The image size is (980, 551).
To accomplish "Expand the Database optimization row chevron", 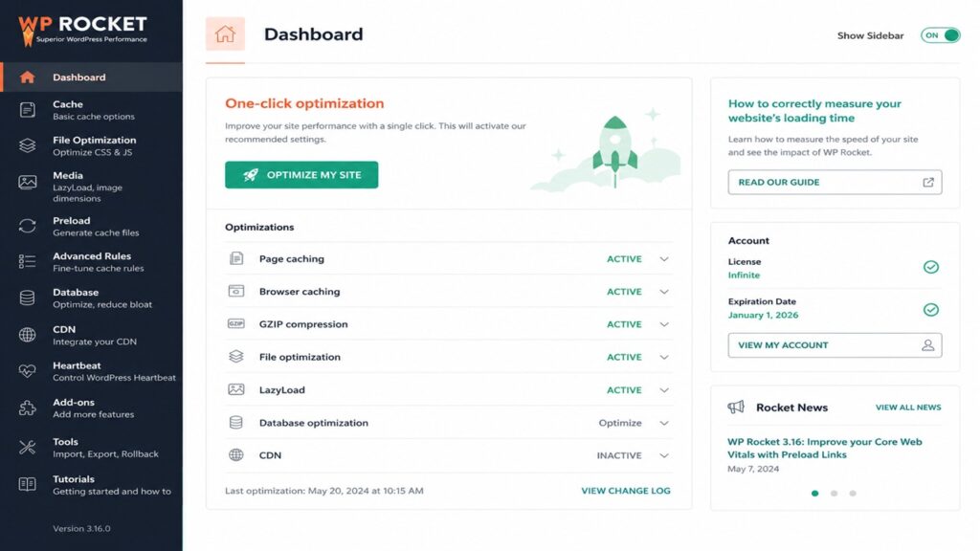I will tap(664, 423).
